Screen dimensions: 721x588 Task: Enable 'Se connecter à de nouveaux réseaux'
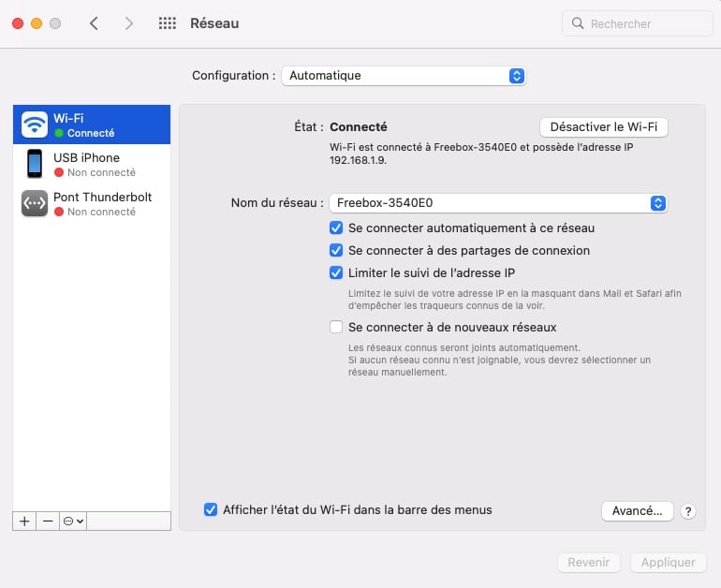coord(336,328)
